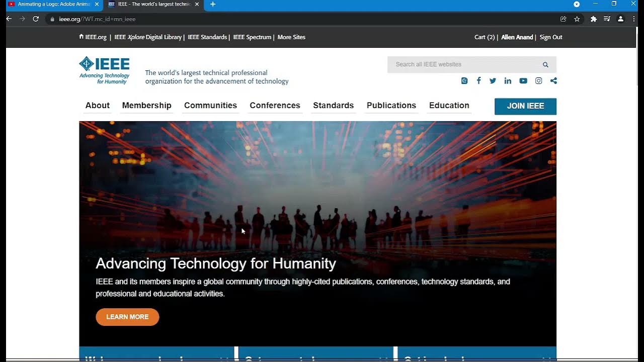This screenshot has width=644, height=362.
Task: Click the share page icon in address bar
Action: click(x=563, y=19)
